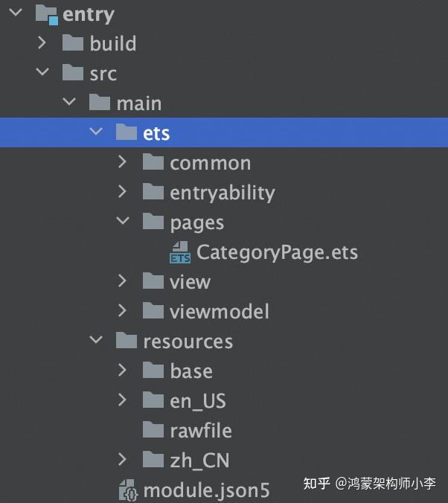Collapse the resources folder chevron
Image resolution: width=448 pixels, height=503 pixels.
97,341
